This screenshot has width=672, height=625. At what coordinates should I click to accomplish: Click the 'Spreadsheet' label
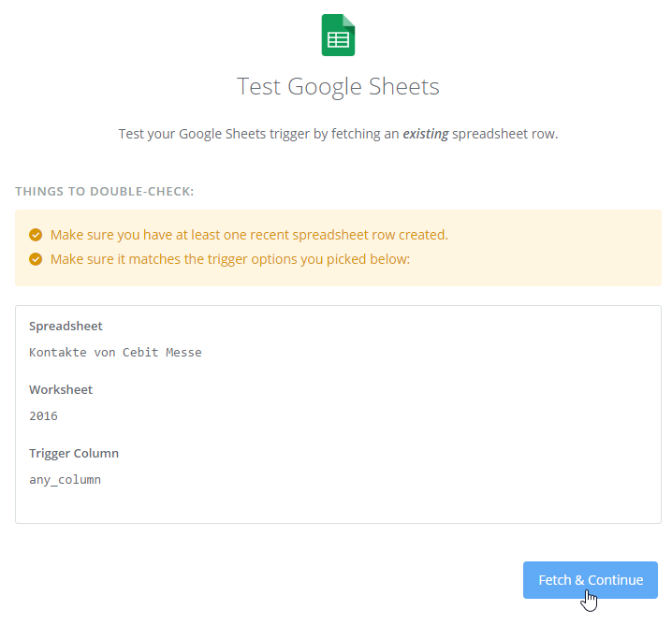pos(66,326)
